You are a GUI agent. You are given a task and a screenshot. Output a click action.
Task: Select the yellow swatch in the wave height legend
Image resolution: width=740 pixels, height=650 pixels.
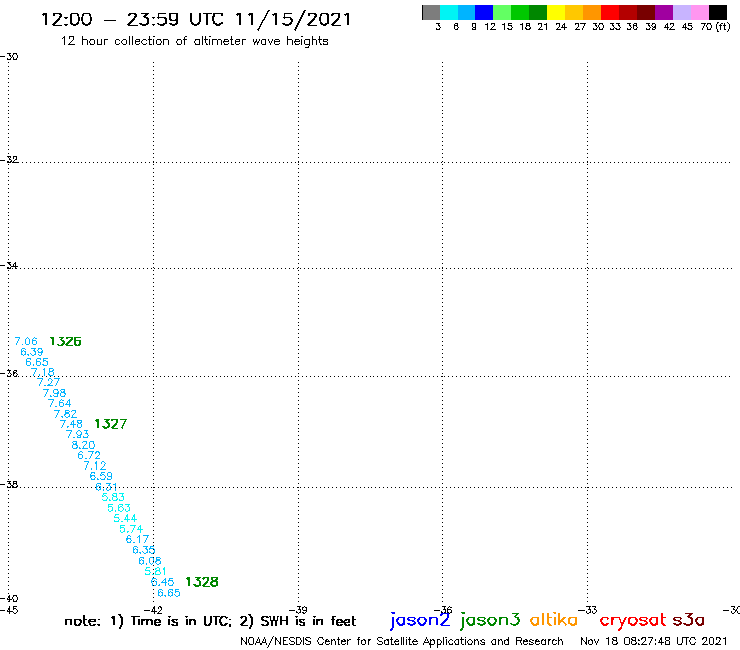coord(556,12)
